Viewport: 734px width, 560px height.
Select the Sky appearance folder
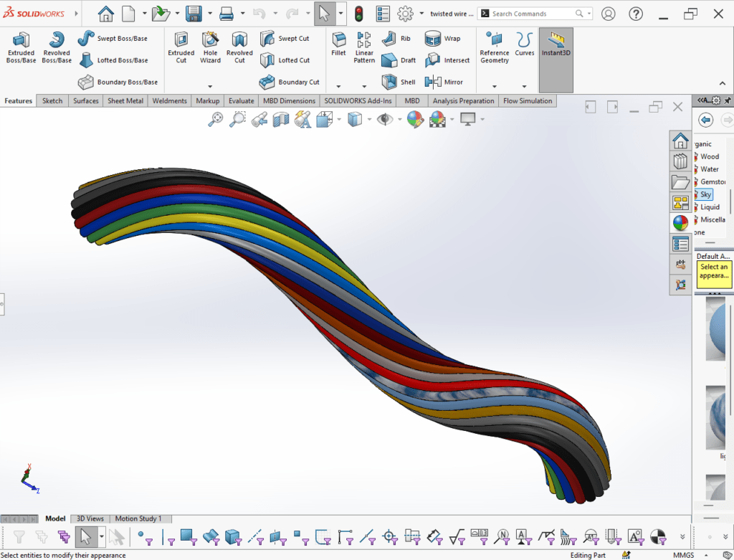[x=706, y=194]
